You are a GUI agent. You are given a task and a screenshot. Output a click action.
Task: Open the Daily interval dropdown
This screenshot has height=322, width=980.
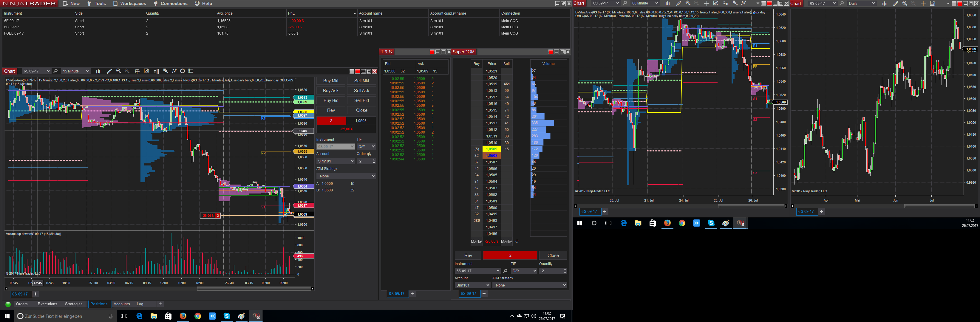[862, 3]
